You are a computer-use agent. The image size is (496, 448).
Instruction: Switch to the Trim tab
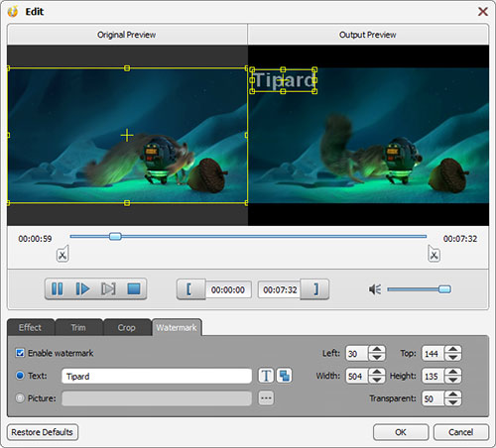[x=78, y=327]
